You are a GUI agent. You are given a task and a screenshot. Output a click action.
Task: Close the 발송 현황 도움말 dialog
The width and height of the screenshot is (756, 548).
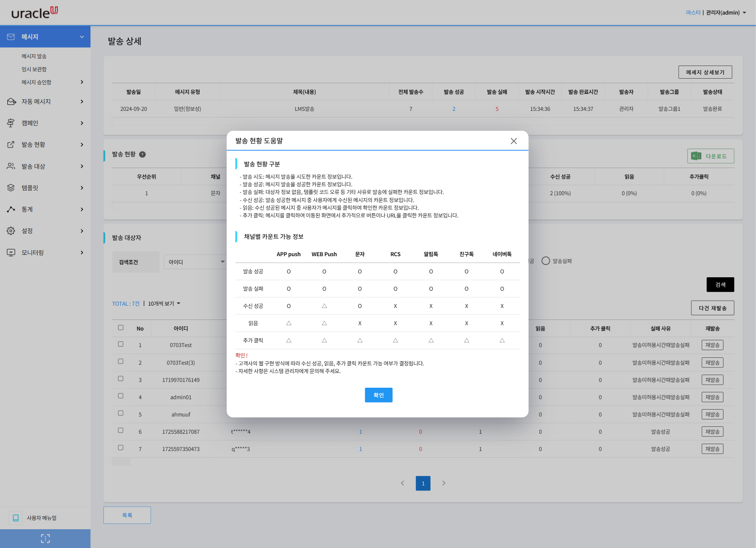coord(514,141)
